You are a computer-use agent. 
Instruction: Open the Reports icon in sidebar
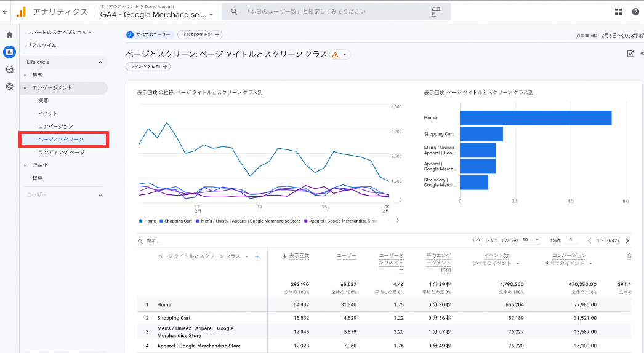click(9, 52)
